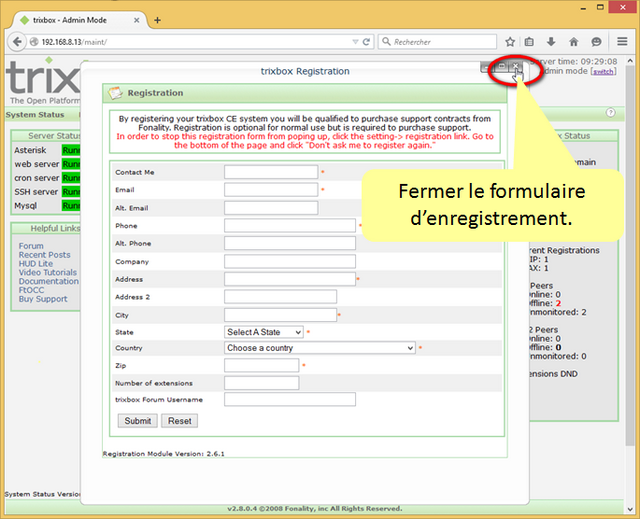This screenshot has width=640, height=519.
Task: Focus the Number of extensions field
Action: (x=262, y=383)
